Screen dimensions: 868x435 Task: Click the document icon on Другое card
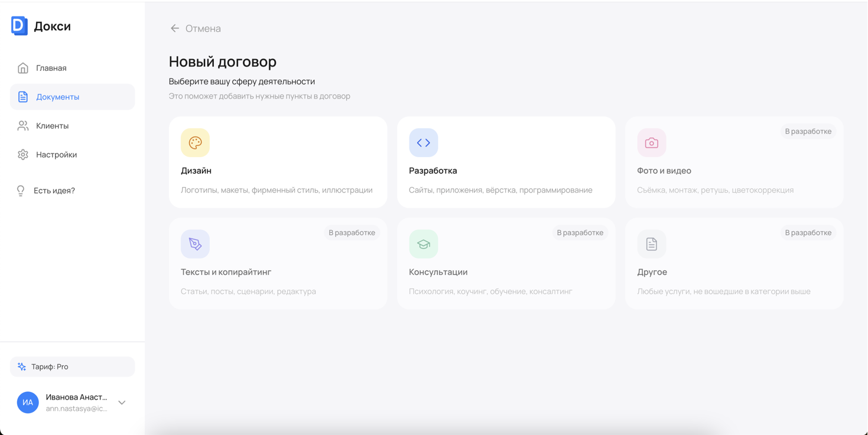coord(651,244)
